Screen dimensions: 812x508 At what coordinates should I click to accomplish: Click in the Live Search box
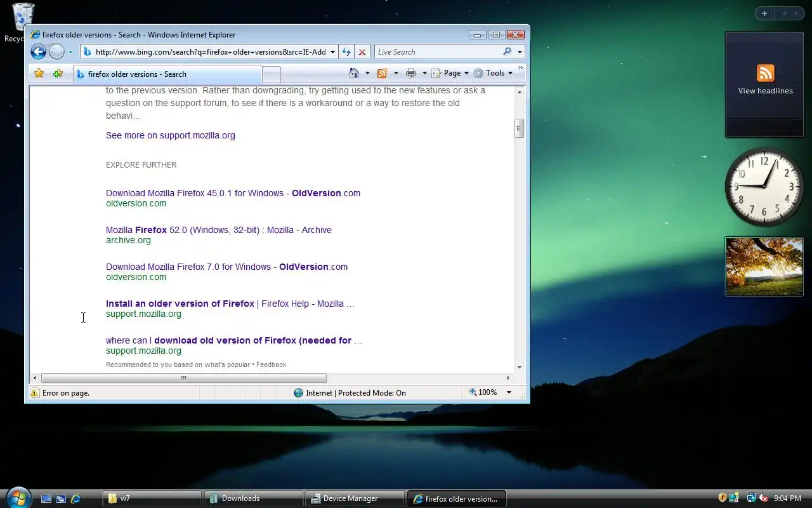438,52
